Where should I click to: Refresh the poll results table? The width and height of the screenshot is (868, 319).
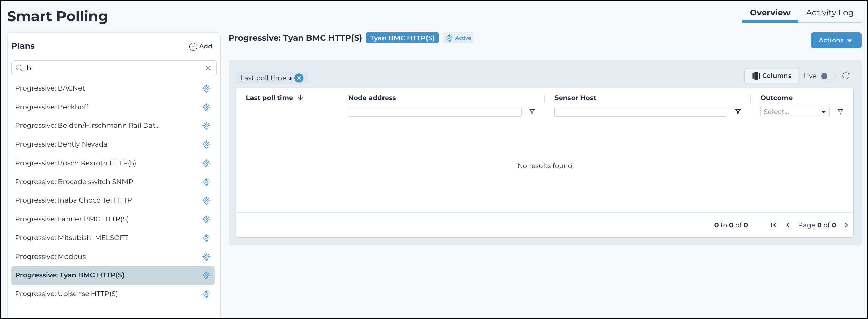(x=846, y=76)
